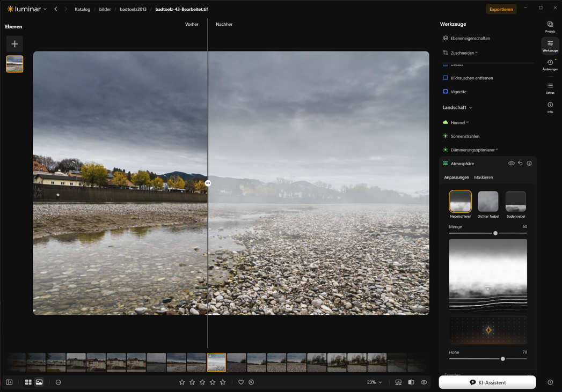Set rating to five stars

click(223, 382)
